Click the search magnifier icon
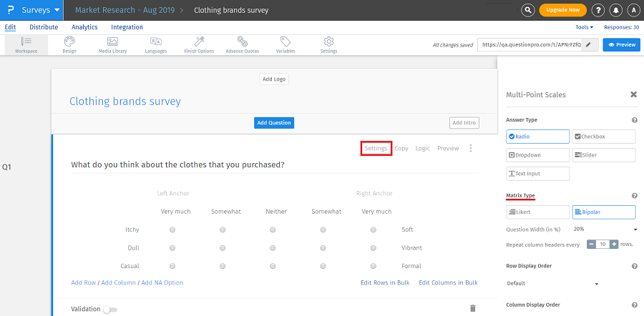 pos(528,10)
